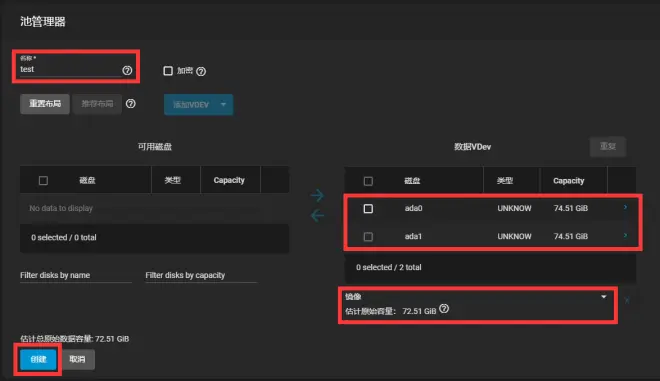Click the 创建 create button
Screen dimensions: 660x381
[x=38, y=360]
